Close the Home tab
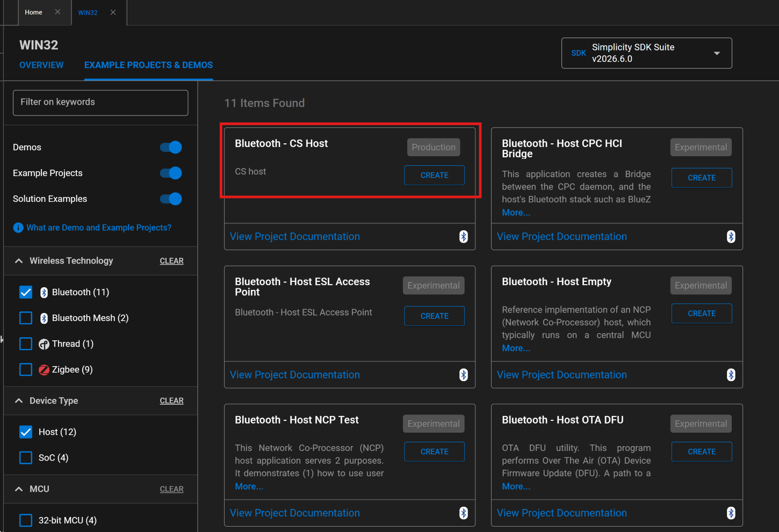Viewport: 779px width, 532px height. click(57, 12)
